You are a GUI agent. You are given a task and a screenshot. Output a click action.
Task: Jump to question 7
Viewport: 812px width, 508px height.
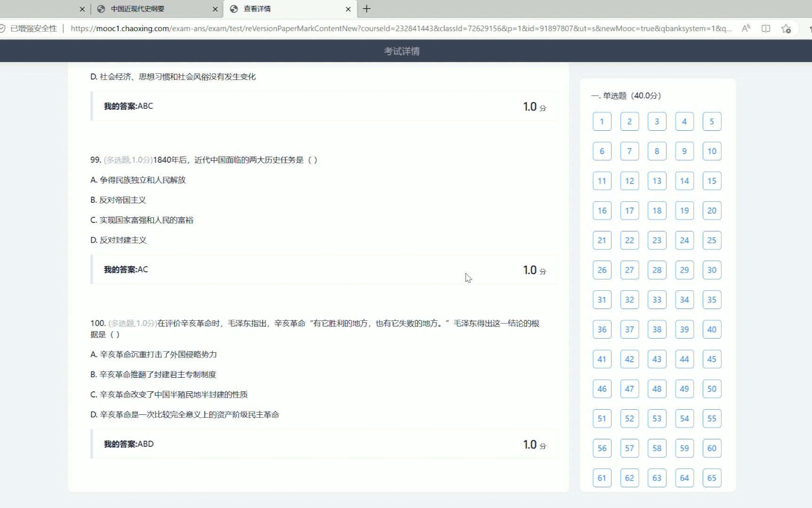[x=630, y=151]
